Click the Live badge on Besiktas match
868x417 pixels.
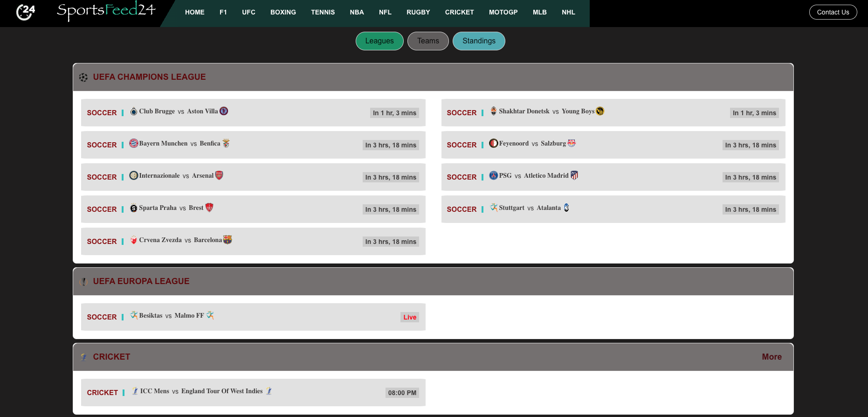pyautogui.click(x=410, y=317)
